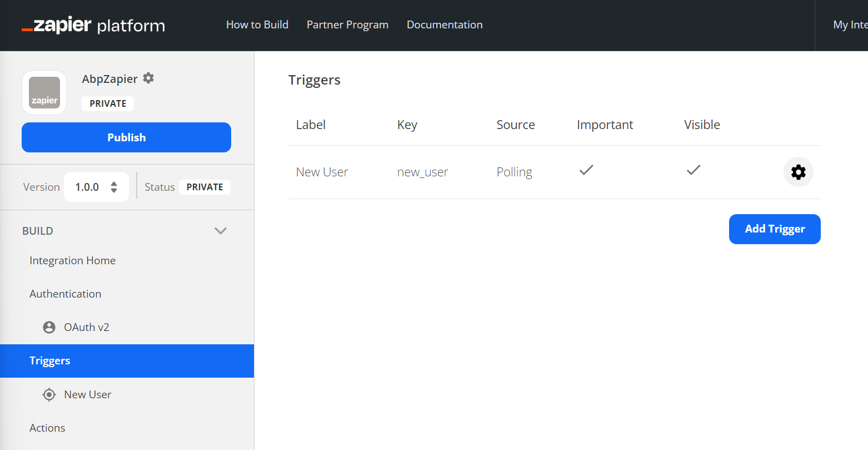Open Partner Program menu
This screenshot has height=450, width=868.
click(347, 24)
